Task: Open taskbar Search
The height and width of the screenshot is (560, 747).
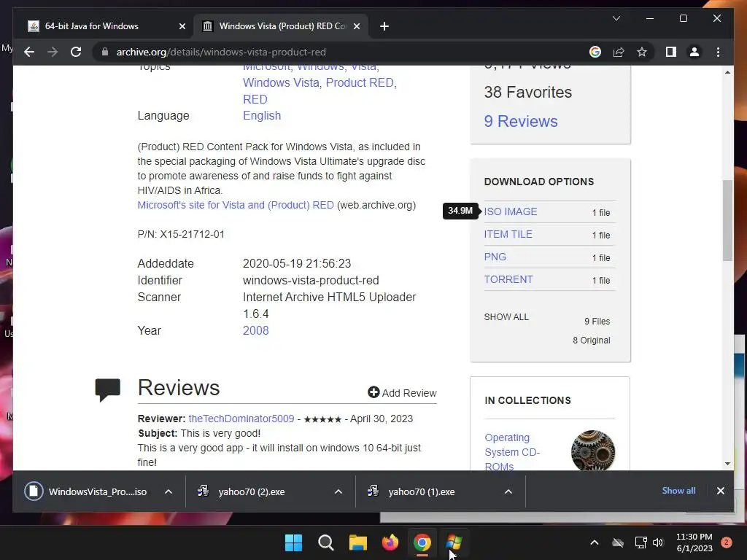Action: [x=326, y=542]
